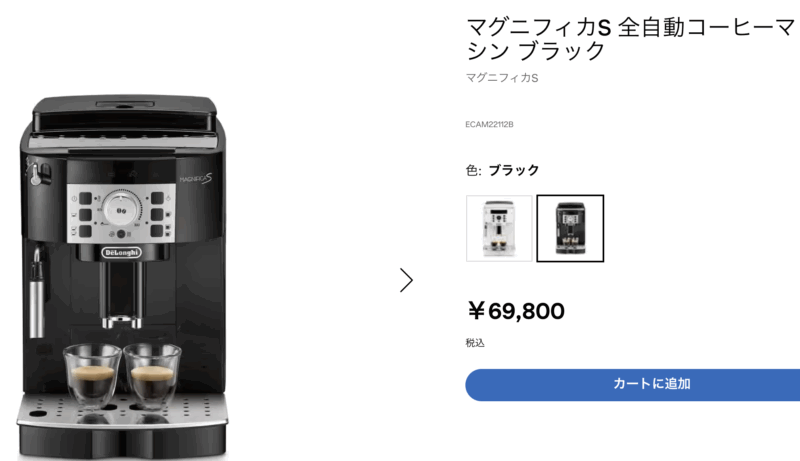800x461 pixels.
Task: Select the black color variant thumbnail
Action: [x=570, y=228]
